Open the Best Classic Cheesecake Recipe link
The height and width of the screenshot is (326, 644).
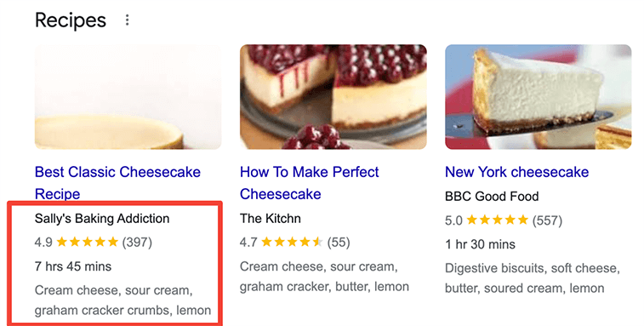(x=117, y=182)
